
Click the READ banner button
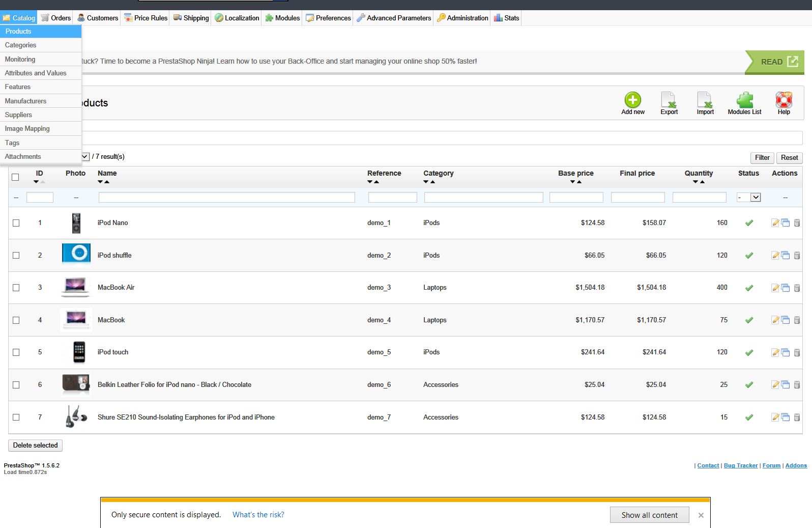[x=774, y=62]
